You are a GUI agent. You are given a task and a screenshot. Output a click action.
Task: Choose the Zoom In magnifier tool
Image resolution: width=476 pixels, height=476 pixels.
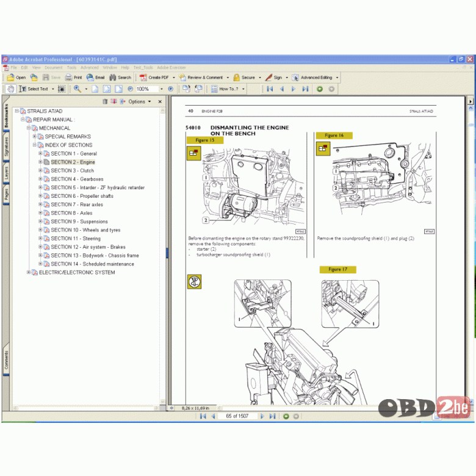[x=78, y=89]
